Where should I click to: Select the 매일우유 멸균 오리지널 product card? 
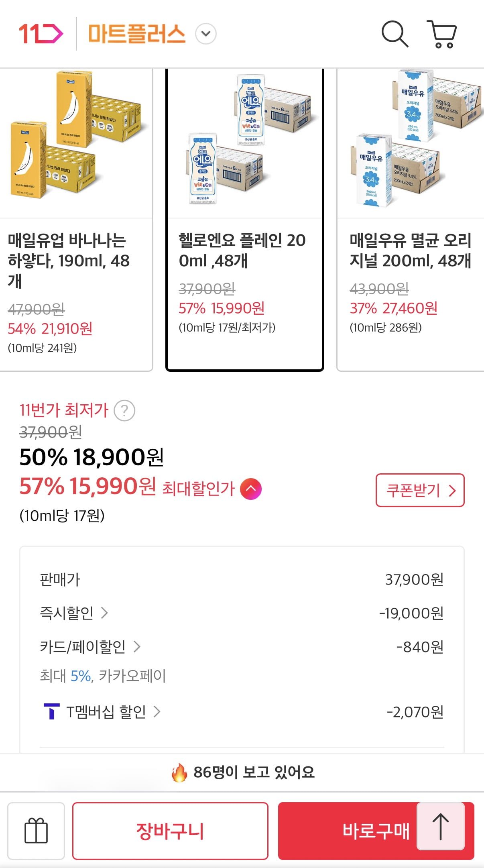click(x=410, y=219)
